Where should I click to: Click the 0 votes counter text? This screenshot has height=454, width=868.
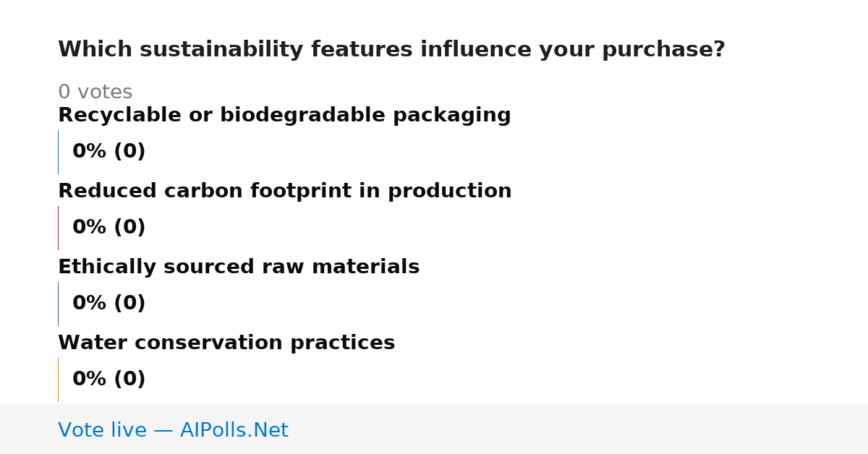95,93
